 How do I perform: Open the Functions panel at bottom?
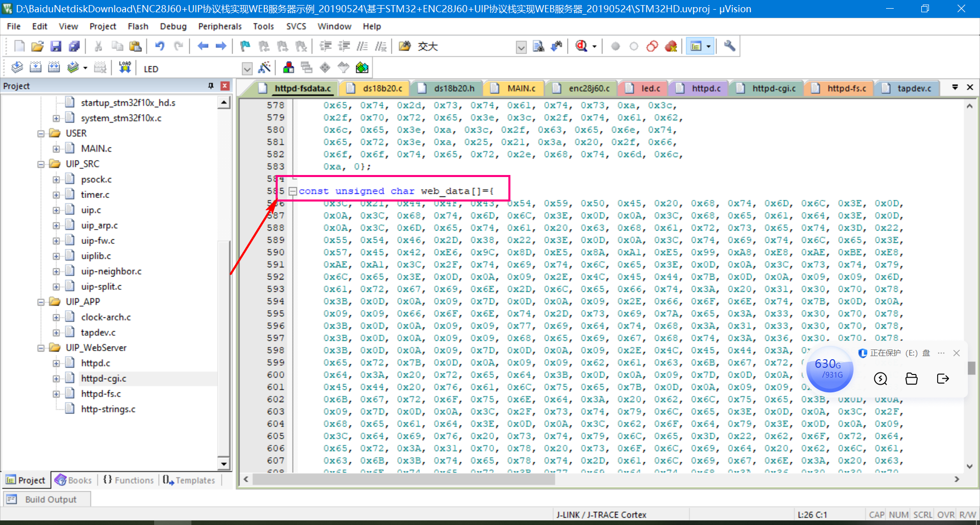pos(128,480)
